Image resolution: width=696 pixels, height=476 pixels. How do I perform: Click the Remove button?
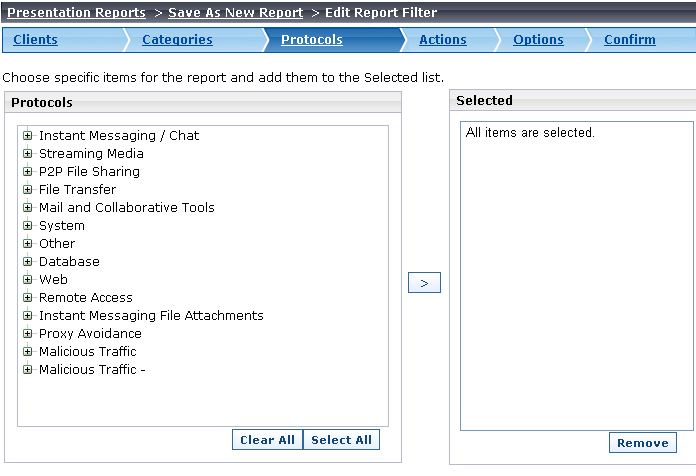[x=643, y=443]
